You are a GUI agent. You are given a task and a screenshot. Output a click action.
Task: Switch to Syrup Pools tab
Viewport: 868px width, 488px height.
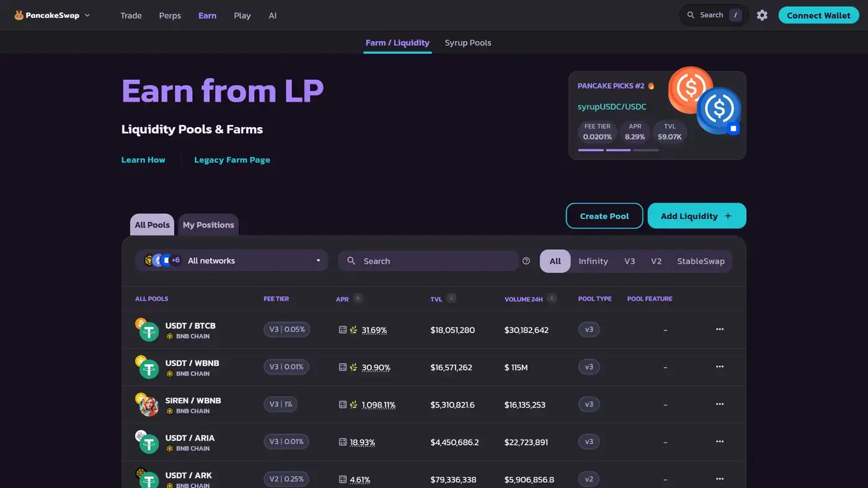coord(467,43)
